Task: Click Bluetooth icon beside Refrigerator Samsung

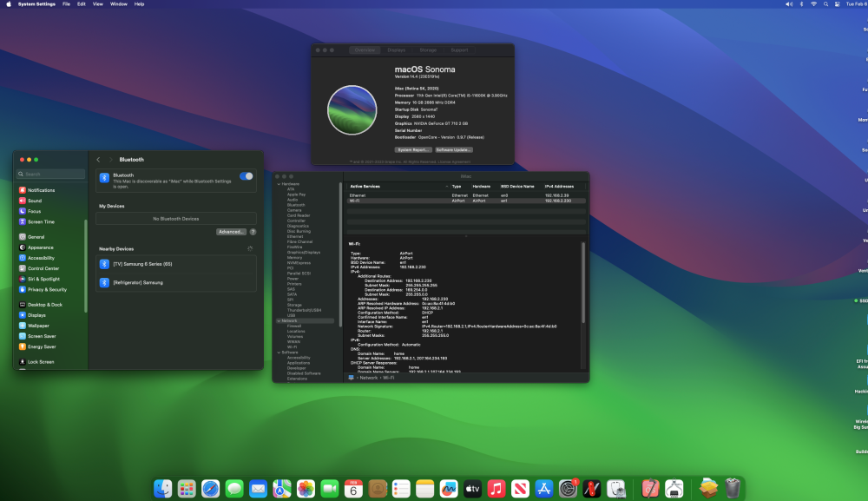Action: point(104,282)
